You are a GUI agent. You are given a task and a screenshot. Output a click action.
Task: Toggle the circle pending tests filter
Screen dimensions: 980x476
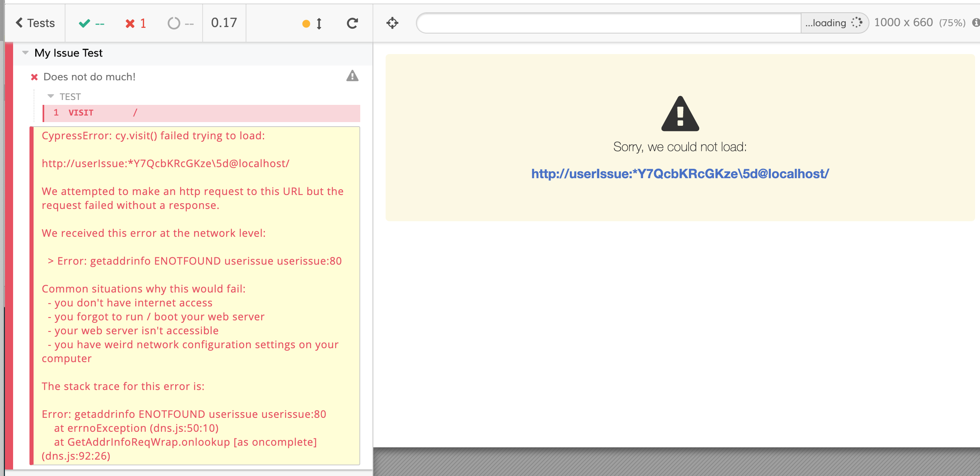(180, 23)
